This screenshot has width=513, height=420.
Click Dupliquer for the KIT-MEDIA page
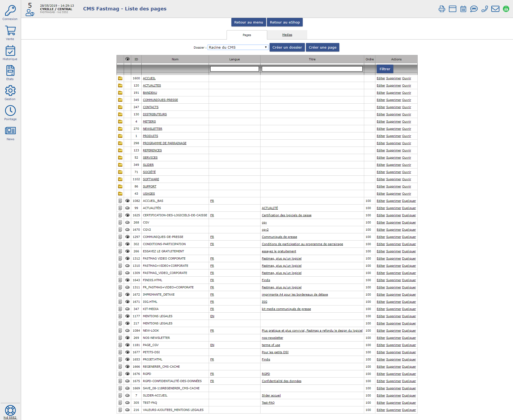[409, 309]
